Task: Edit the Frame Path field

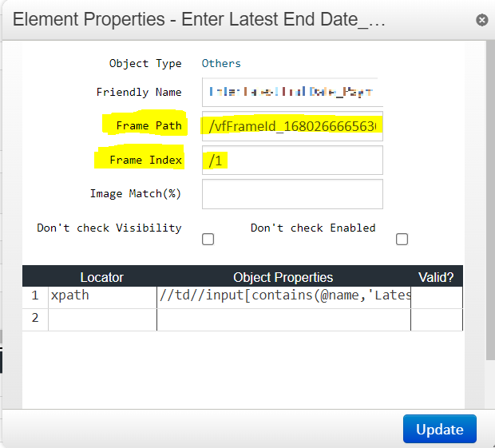Action: pos(292,126)
